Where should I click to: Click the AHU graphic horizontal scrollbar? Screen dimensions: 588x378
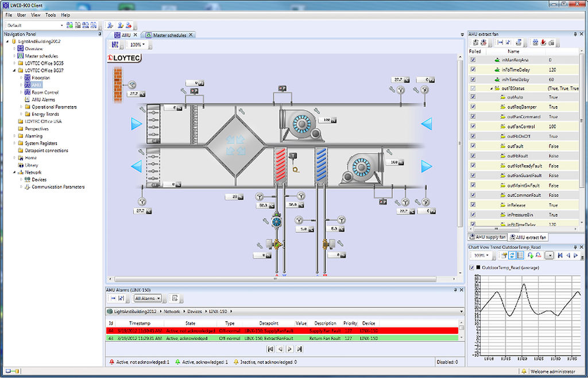pyautogui.click(x=275, y=279)
